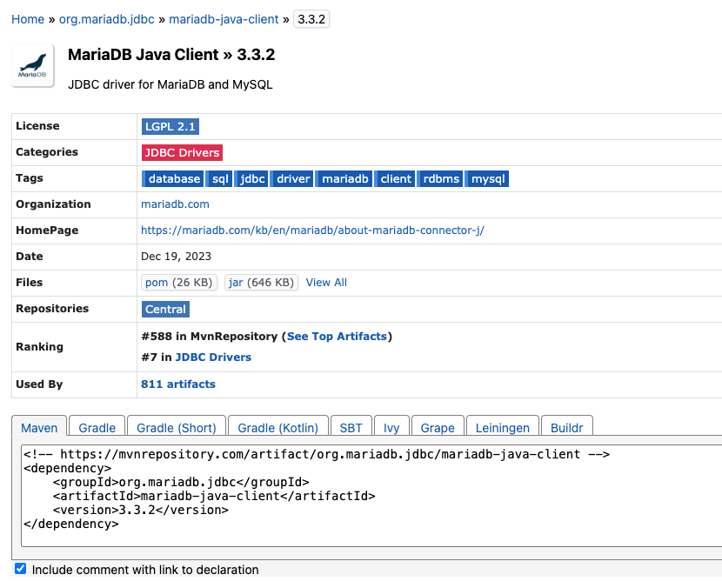The width and height of the screenshot is (722, 588).
Task: Click the Central repository badge
Action: point(166,309)
